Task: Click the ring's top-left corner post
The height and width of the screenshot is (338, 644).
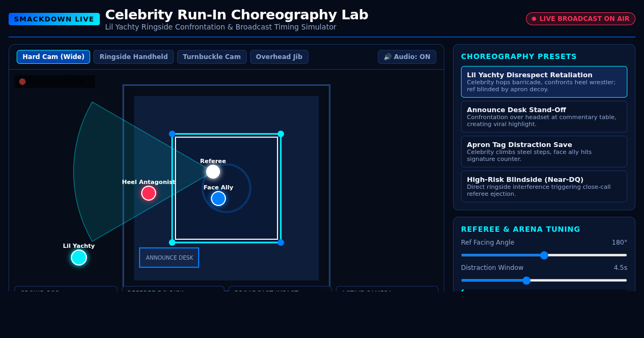Action: (x=172, y=134)
